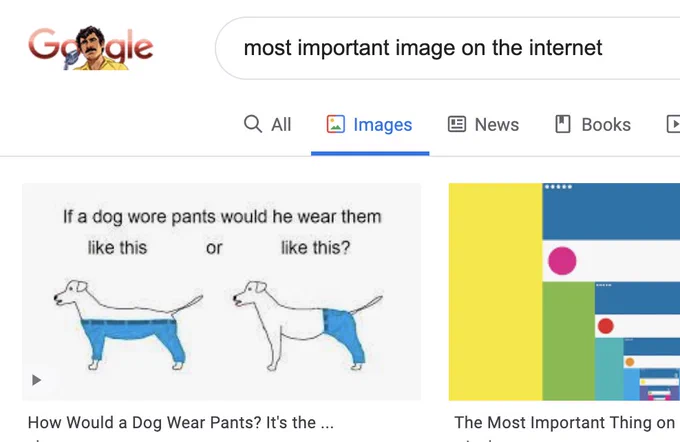This screenshot has width=680, height=442.
Task: Choose the Images tab label
Action: point(382,125)
